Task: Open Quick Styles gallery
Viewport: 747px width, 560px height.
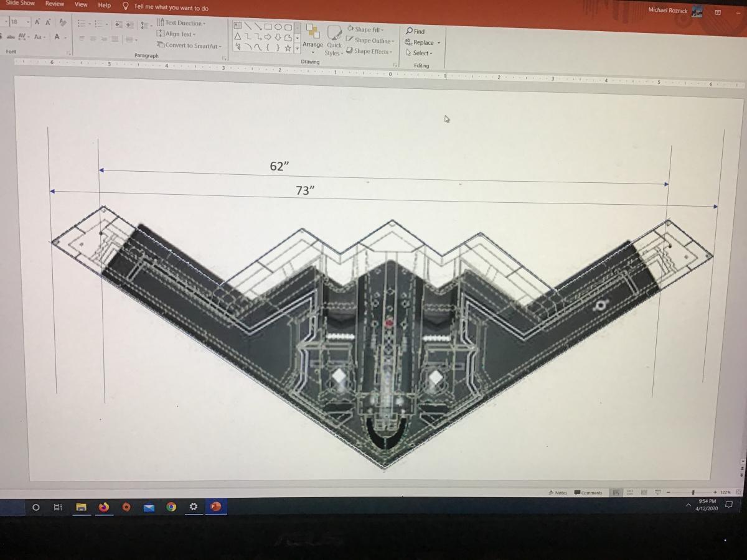Action: 334,40
